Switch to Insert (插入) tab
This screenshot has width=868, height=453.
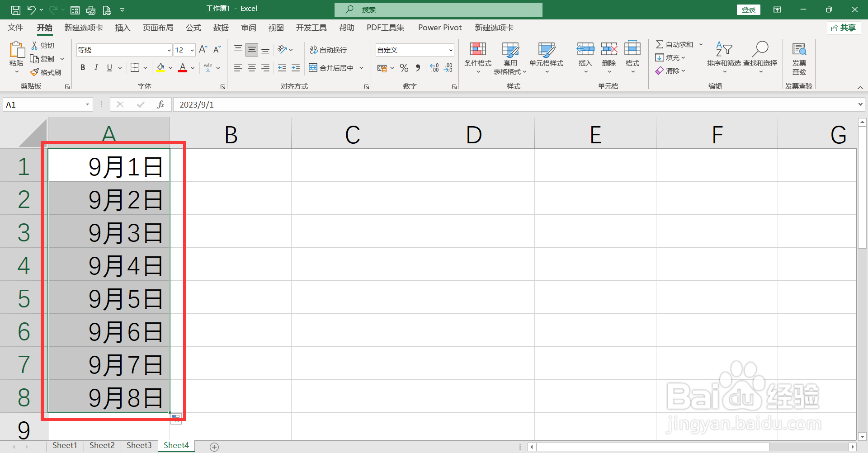point(123,28)
